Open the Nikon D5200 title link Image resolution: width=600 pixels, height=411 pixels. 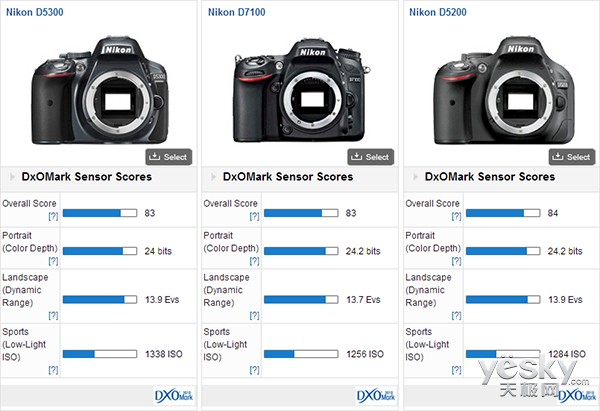[438, 12]
